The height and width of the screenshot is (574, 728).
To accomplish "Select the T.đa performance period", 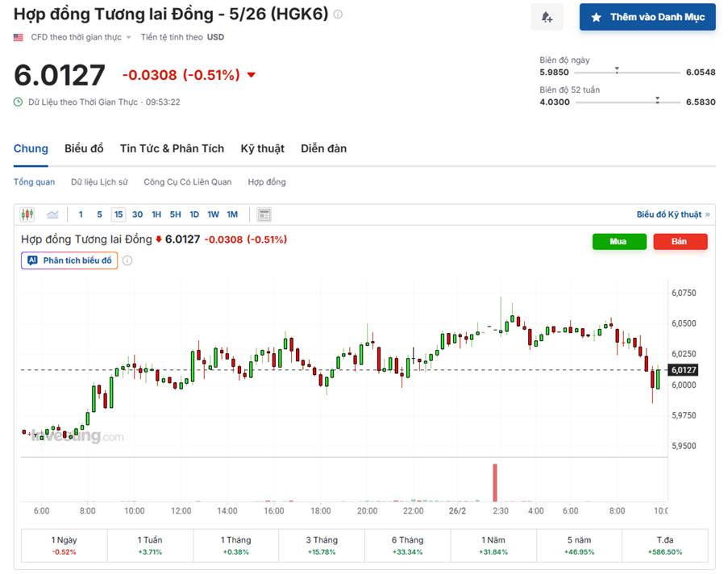I will coord(665,546).
